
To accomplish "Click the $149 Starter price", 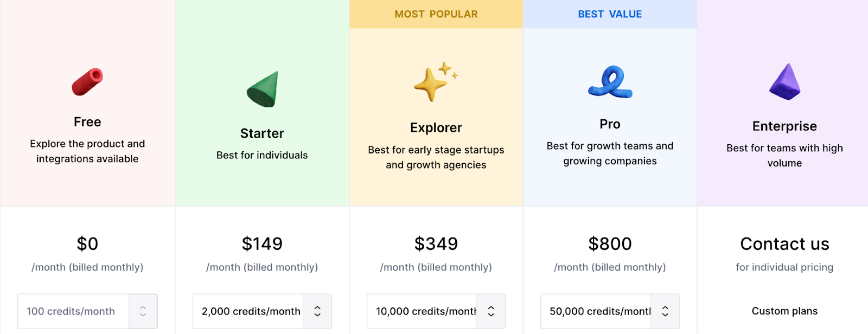I will (262, 244).
